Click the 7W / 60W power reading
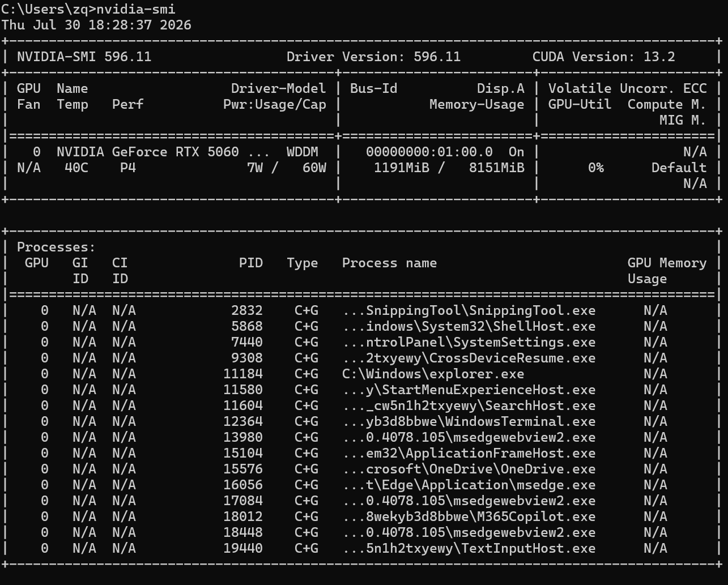This screenshot has height=585, width=728. tap(287, 168)
